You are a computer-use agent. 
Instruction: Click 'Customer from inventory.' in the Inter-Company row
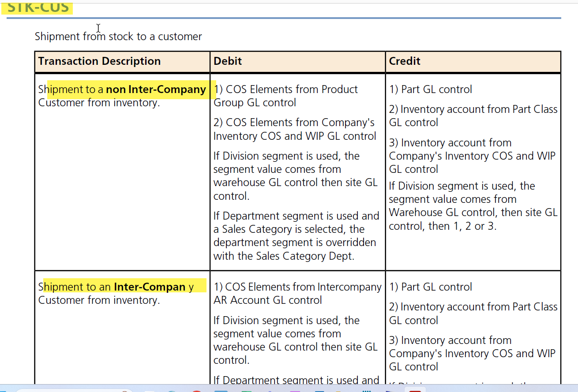click(x=99, y=300)
